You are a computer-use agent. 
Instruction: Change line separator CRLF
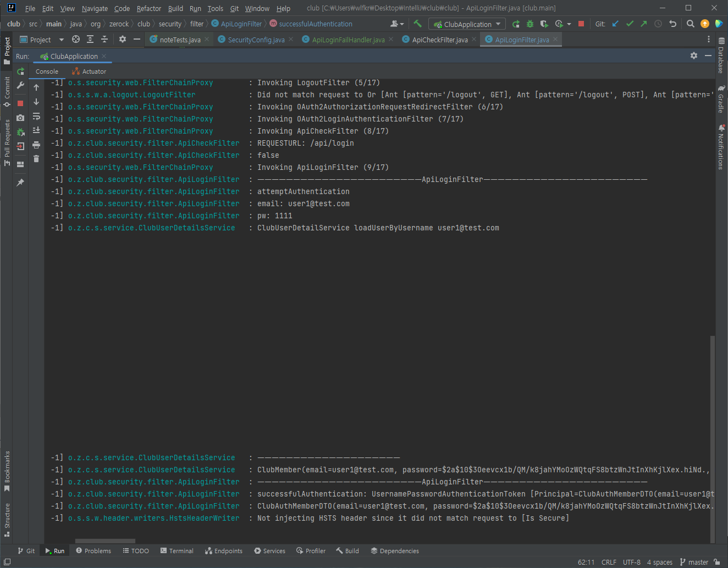[x=609, y=562]
